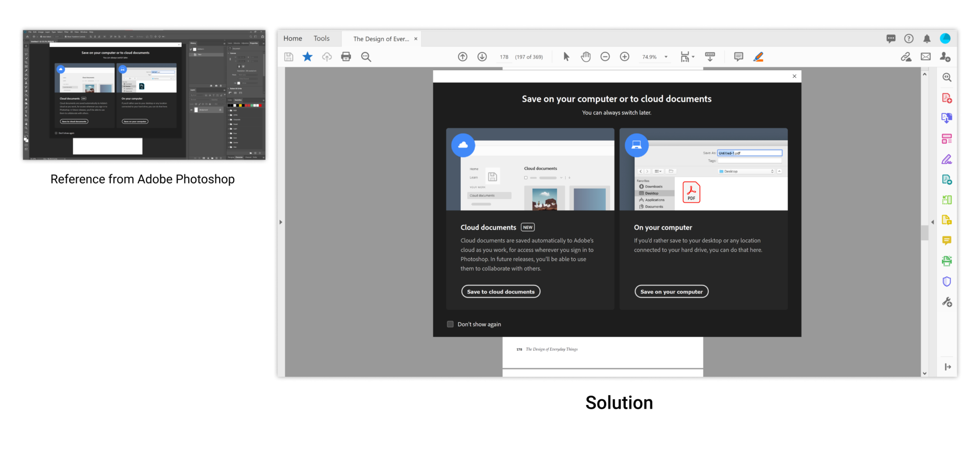This screenshot has width=980, height=452.
Task: Select the Selection arrow tool
Action: [x=566, y=56]
